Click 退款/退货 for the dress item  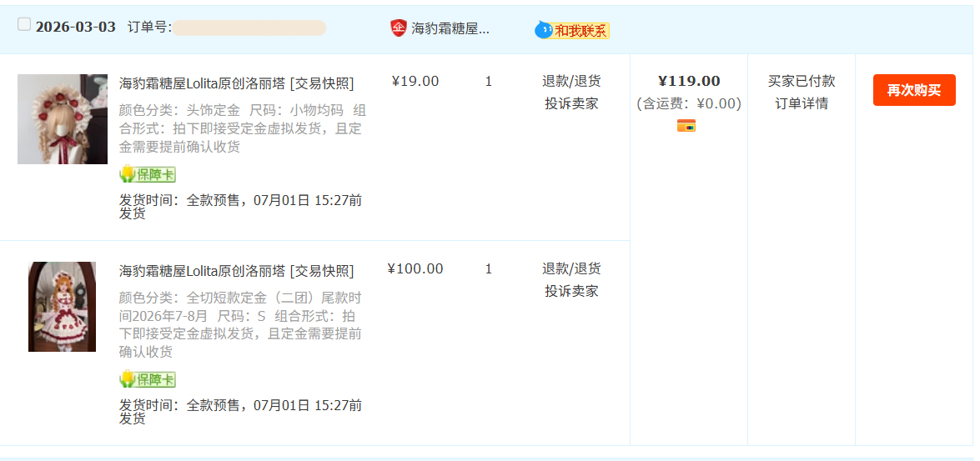click(x=571, y=268)
